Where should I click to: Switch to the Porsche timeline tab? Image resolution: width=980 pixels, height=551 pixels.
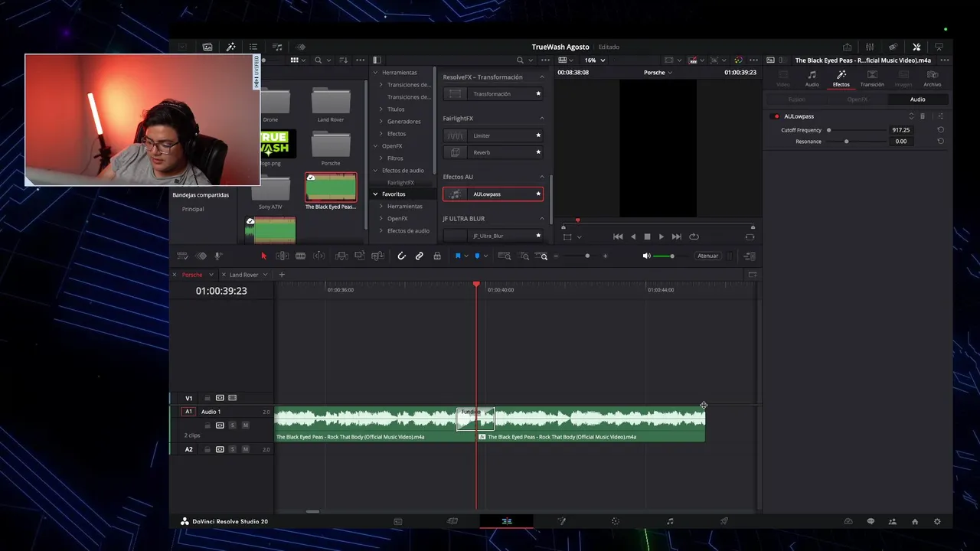[192, 275]
